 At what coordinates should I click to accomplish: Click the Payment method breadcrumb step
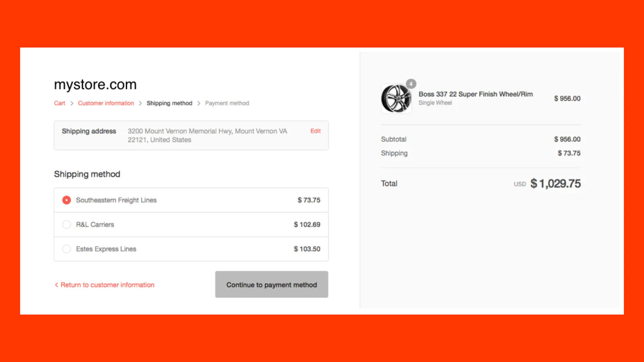227,103
